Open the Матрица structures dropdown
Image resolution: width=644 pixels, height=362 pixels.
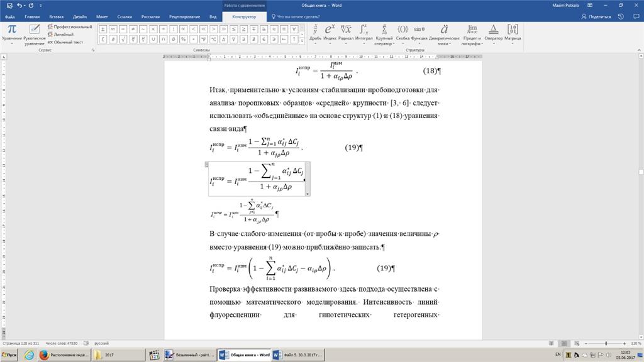click(x=513, y=34)
